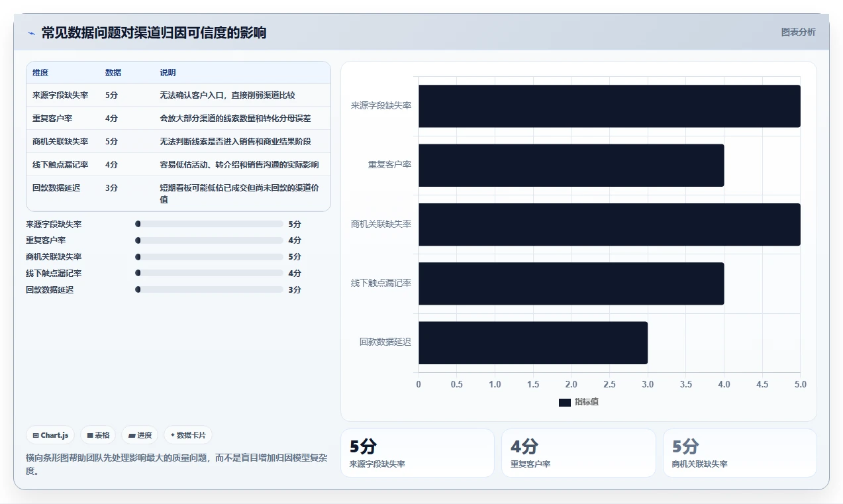Click description 短期看板可能低估已成交但尚未回款的渠道价值
The height and width of the screenshot is (504, 843).
[x=239, y=194]
